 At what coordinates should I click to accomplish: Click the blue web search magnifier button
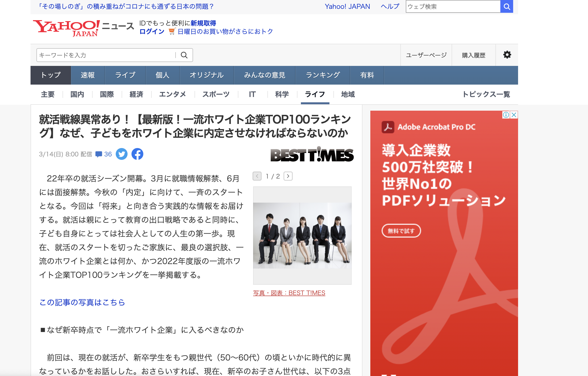pos(506,6)
